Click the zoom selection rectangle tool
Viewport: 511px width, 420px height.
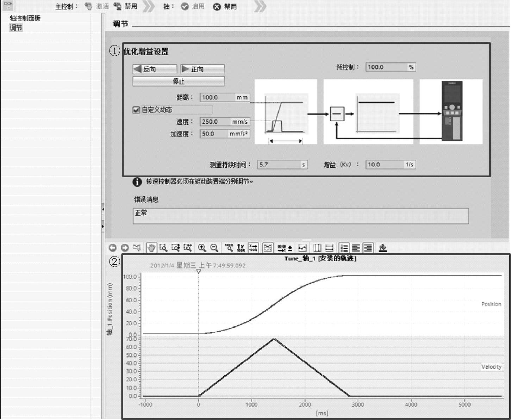pyautogui.click(x=163, y=248)
